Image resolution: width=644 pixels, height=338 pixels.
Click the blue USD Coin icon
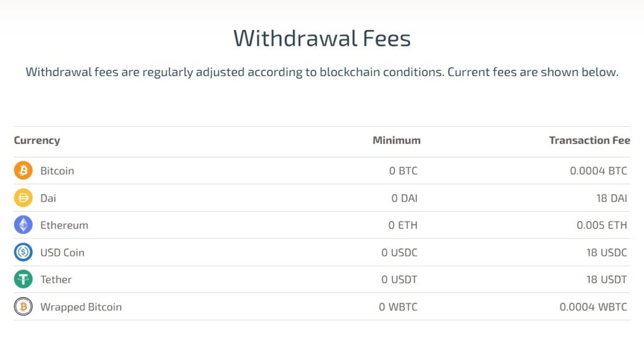[23, 253]
